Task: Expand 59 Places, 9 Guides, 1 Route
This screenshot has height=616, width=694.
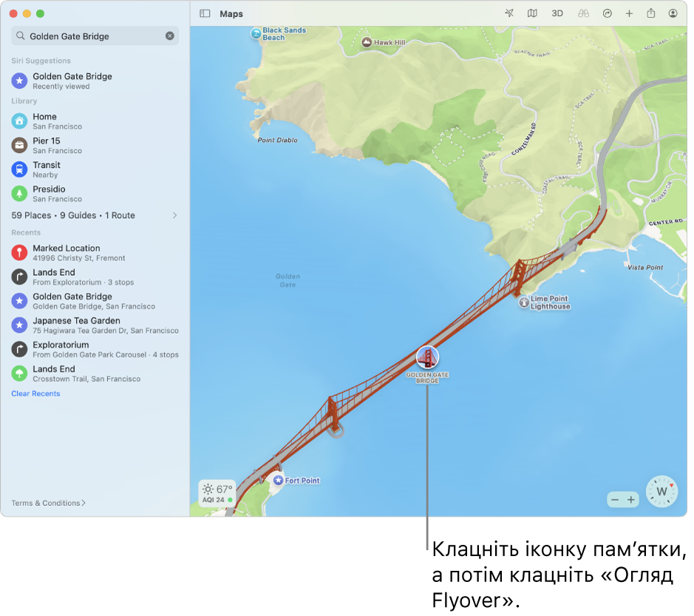Action: [x=95, y=215]
